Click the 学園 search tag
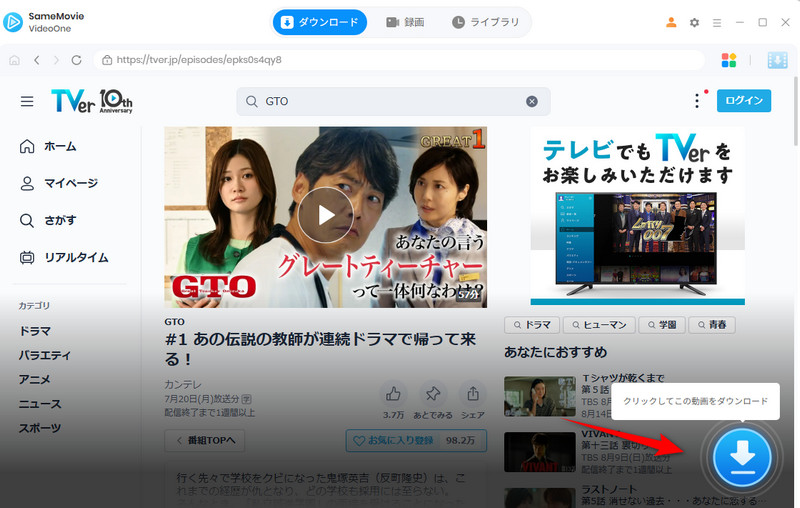 coord(662,325)
